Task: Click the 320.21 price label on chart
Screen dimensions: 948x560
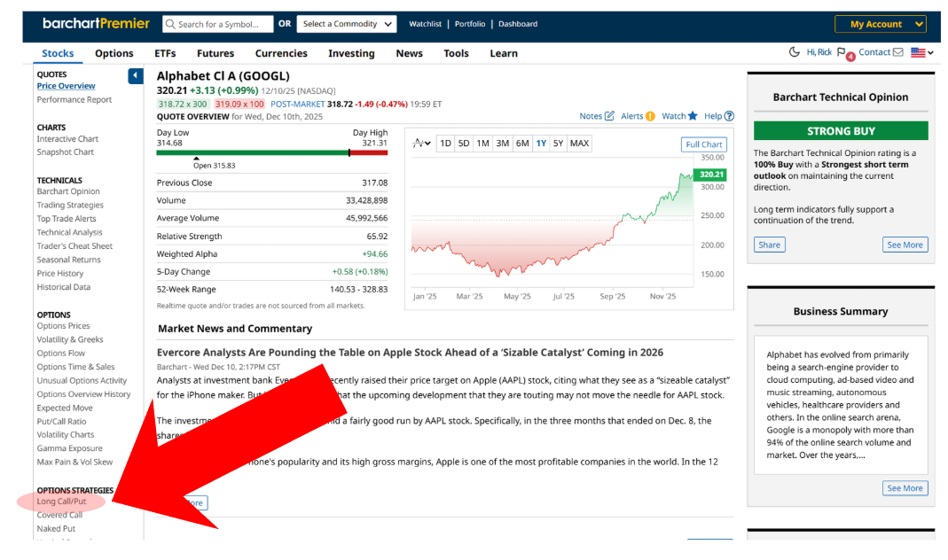Action: tap(710, 174)
